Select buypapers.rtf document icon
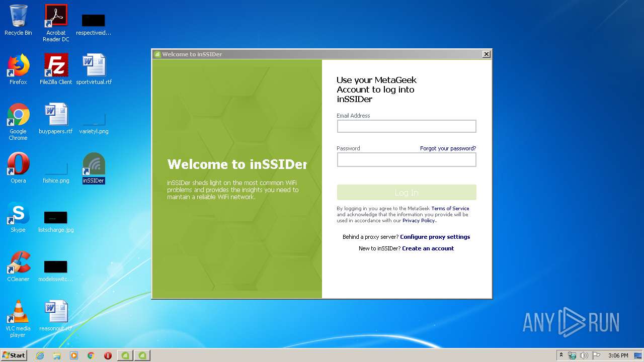The height and width of the screenshot is (362, 644). [56, 119]
